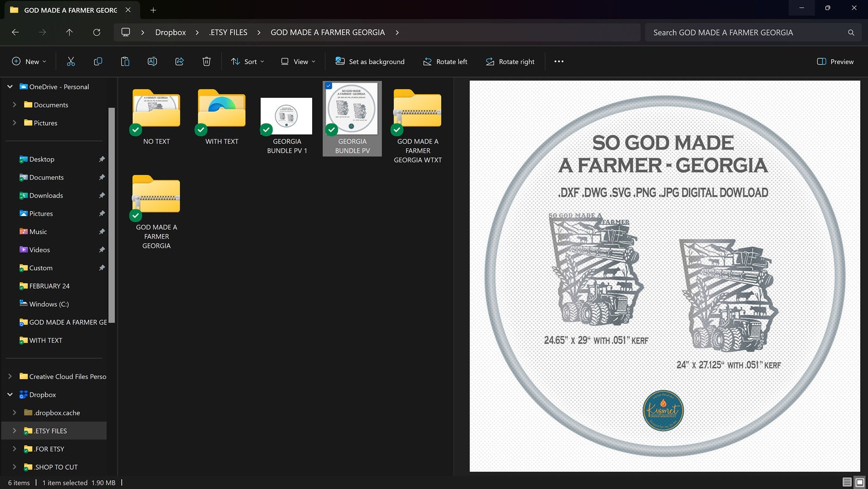Open a new File Explorer tab
The image size is (868, 489).
[153, 10]
